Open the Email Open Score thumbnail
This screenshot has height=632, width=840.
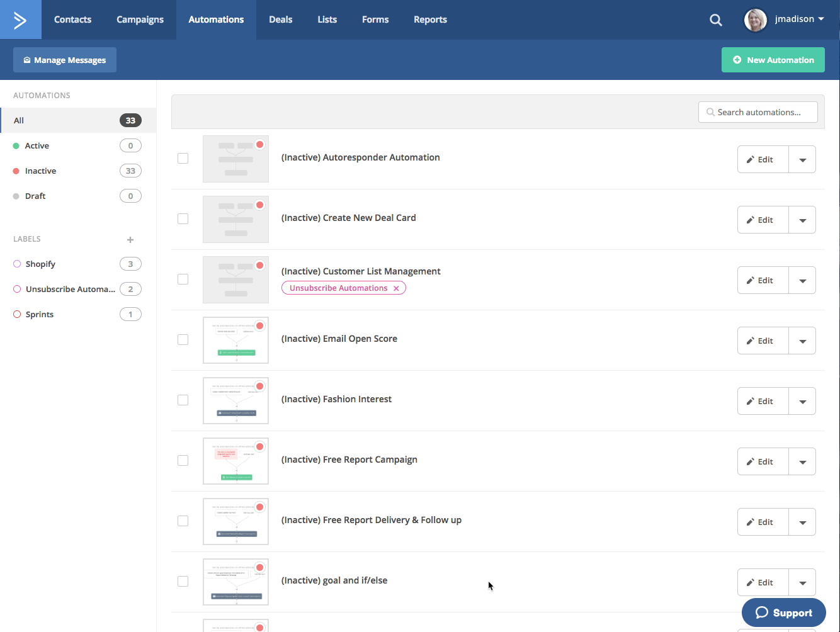pos(236,341)
